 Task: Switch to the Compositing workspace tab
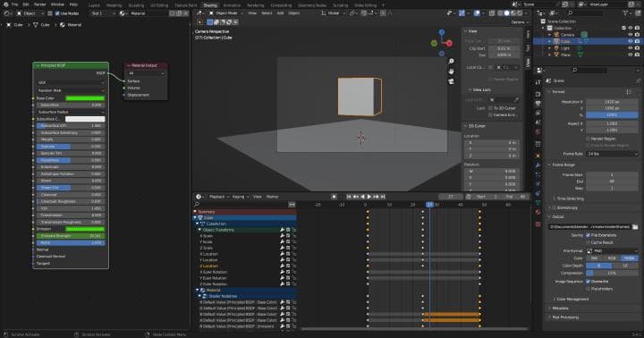(x=281, y=5)
